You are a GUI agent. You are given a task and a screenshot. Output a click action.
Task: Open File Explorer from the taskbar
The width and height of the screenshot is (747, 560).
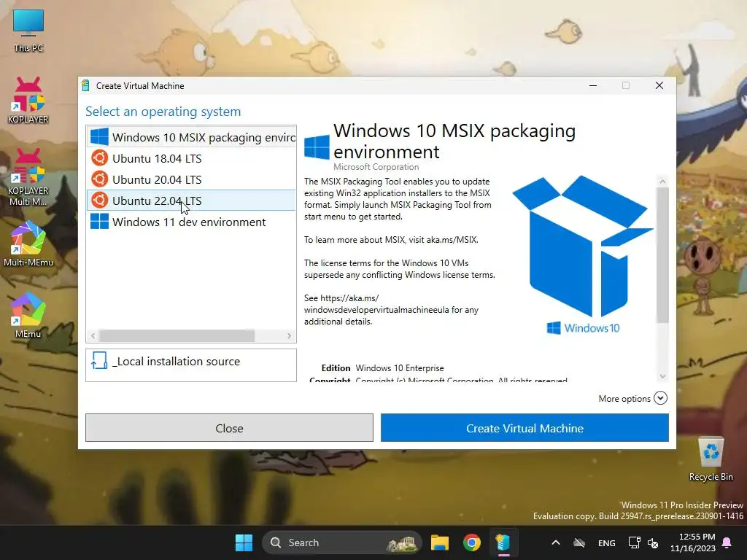pyautogui.click(x=440, y=542)
